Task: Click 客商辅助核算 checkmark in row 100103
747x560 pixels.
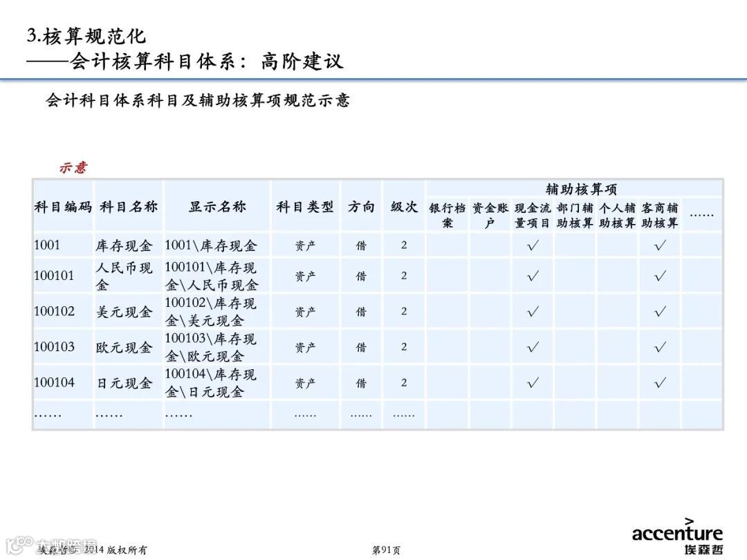Action: click(x=660, y=346)
